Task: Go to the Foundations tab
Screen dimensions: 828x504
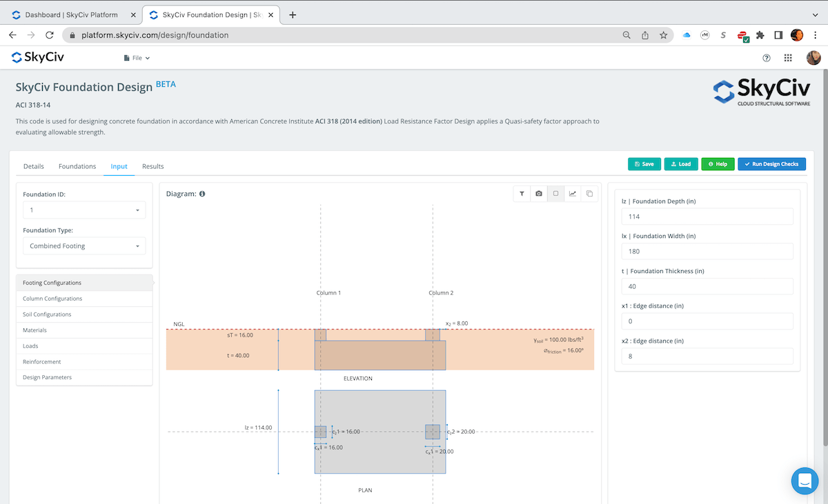Action: (x=77, y=166)
